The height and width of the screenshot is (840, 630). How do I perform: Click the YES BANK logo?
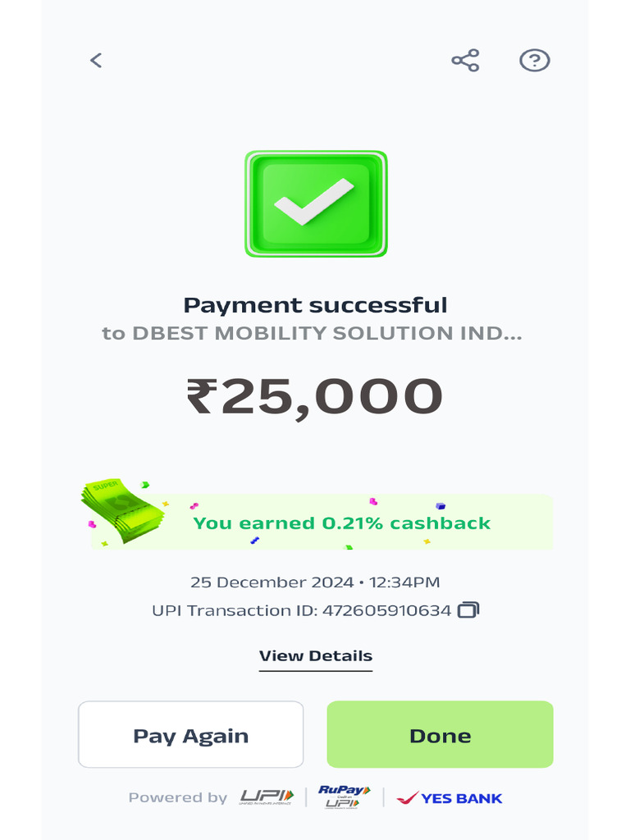coord(450,797)
